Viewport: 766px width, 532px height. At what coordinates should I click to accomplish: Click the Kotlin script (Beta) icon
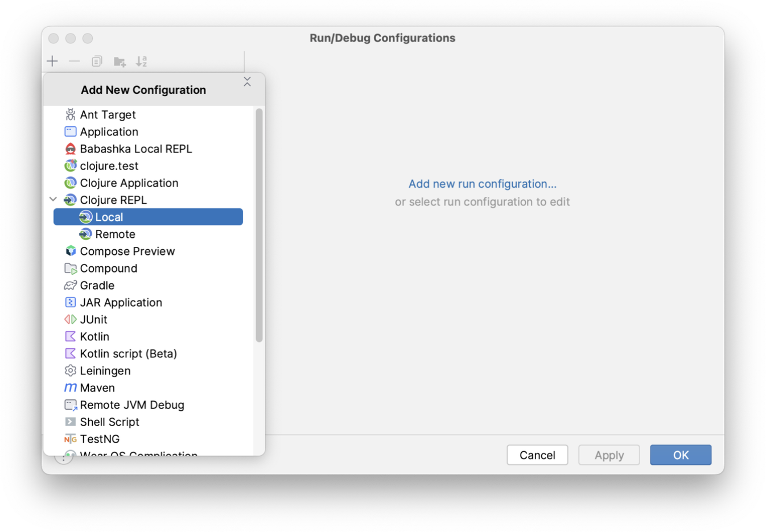tap(70, 353)
